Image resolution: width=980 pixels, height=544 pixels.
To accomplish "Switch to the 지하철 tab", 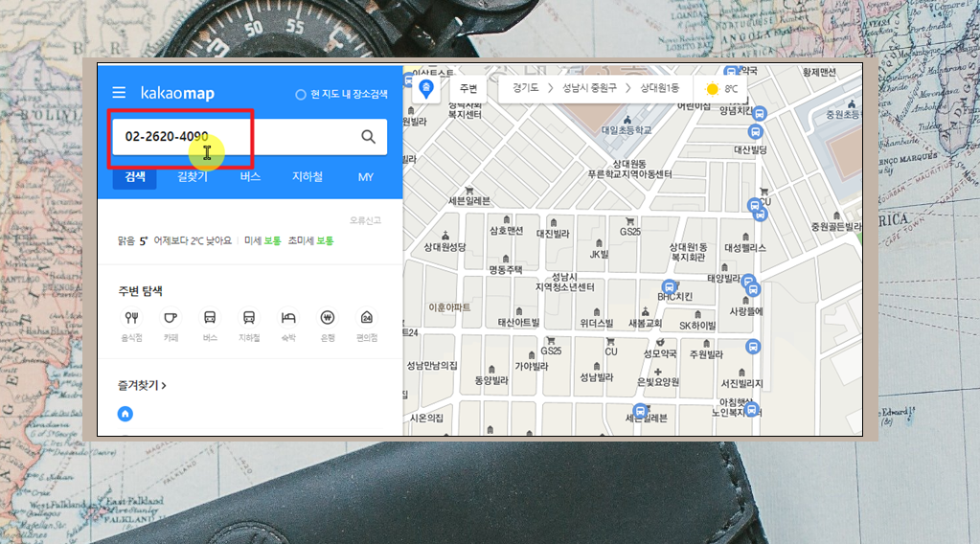I will (x=308, y=177).
